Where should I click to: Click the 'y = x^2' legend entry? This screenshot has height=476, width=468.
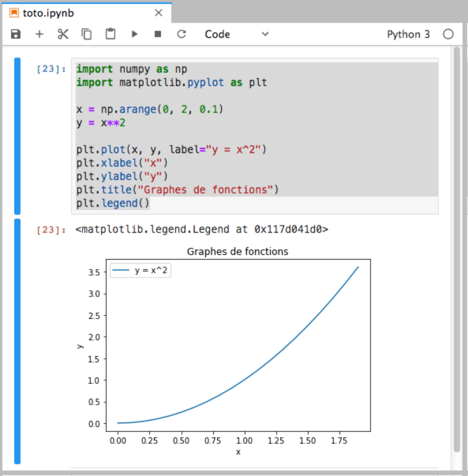point(140,270)
